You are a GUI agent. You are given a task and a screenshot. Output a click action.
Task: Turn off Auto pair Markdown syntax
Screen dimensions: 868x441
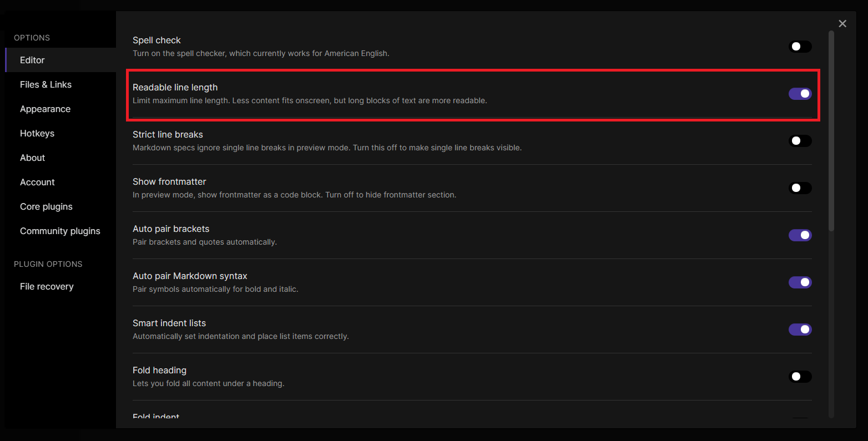(x=800, y=282)
